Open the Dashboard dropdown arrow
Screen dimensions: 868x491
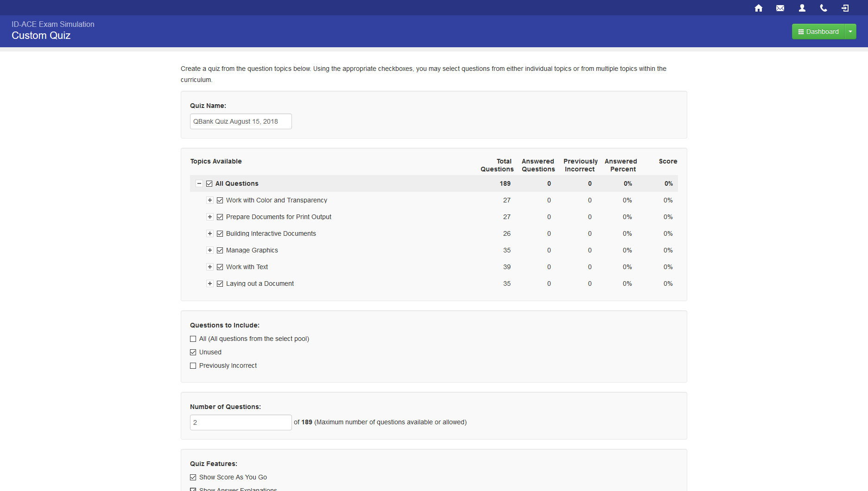click(850, 31)
